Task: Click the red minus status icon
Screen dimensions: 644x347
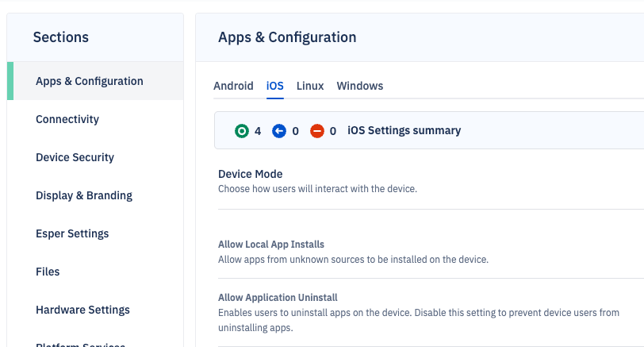Action: click(317, 131)
